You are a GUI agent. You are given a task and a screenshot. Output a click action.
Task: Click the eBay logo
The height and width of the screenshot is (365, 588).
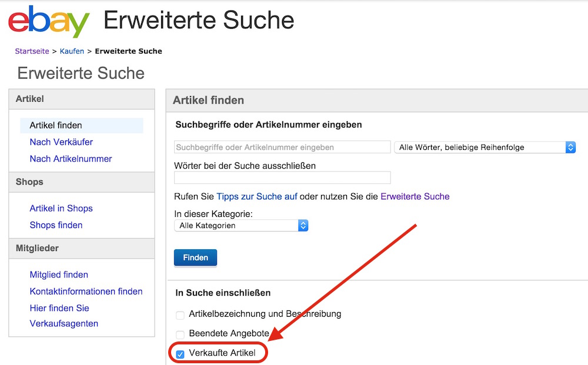coord(49,22)
